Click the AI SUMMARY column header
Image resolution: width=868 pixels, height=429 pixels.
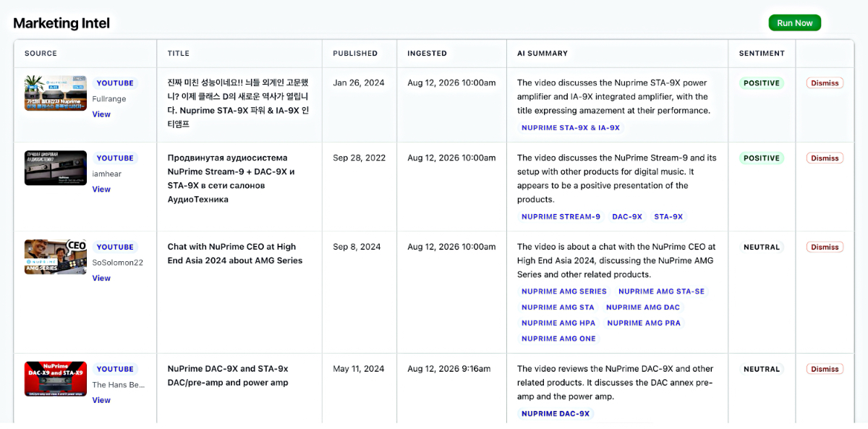point(542,54)
